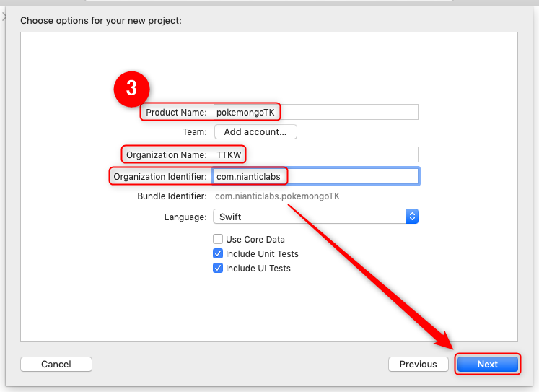
Task: Click the Team label
Action: click(x=195, y=132)
